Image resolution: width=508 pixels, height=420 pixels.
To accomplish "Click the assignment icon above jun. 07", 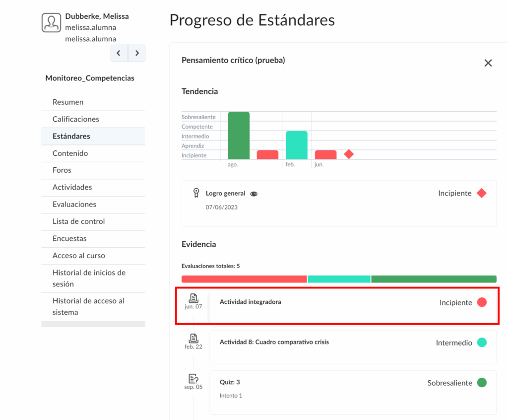I will click(x=193, y=298).
